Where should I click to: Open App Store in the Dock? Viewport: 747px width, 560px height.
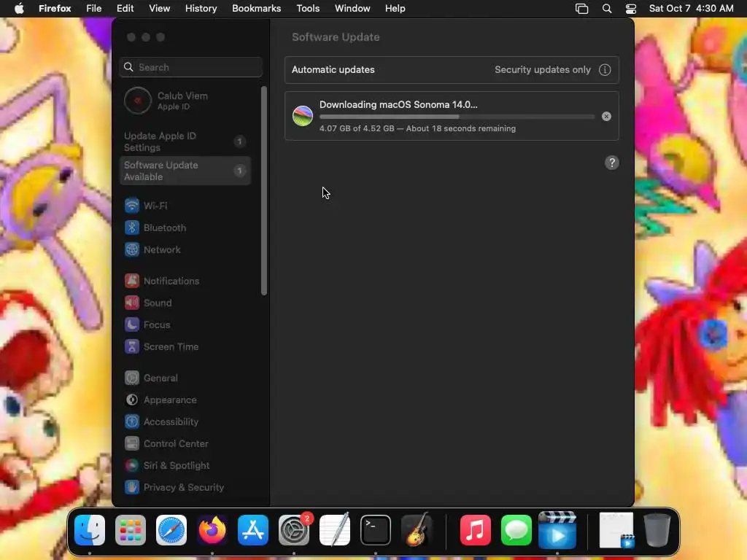click(x=253, y=530)
